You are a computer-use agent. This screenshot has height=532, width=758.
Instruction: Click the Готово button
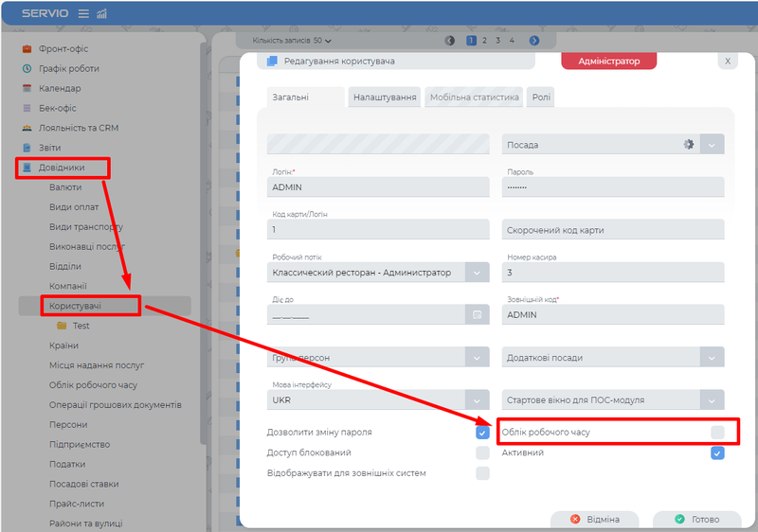696,520
